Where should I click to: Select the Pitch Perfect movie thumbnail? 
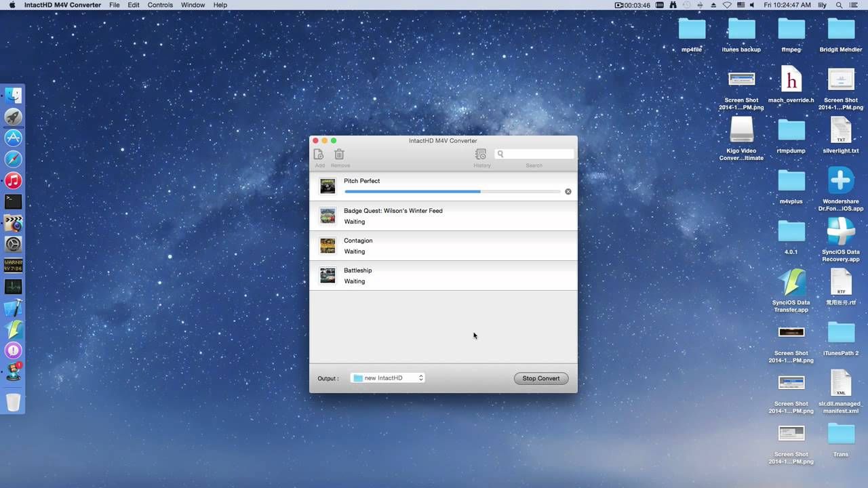(x=328, y=186)
